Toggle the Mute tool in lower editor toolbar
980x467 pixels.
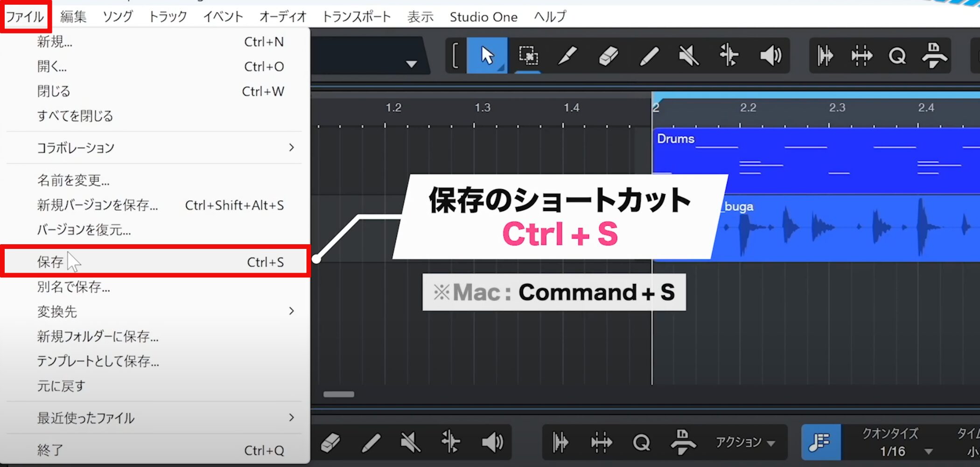tap(410, 442)
